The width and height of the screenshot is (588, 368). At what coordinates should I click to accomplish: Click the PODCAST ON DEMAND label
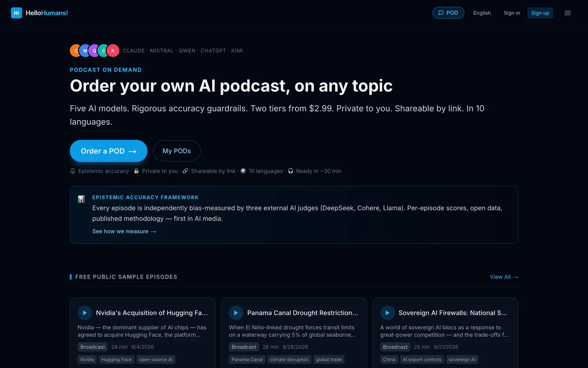coord(106,70)
